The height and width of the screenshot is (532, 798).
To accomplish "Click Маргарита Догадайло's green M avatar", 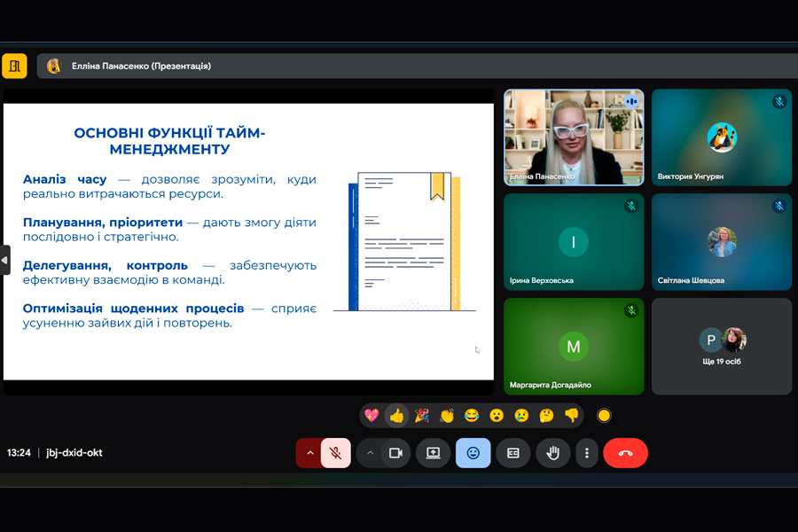I will click(x=574, y=346).
